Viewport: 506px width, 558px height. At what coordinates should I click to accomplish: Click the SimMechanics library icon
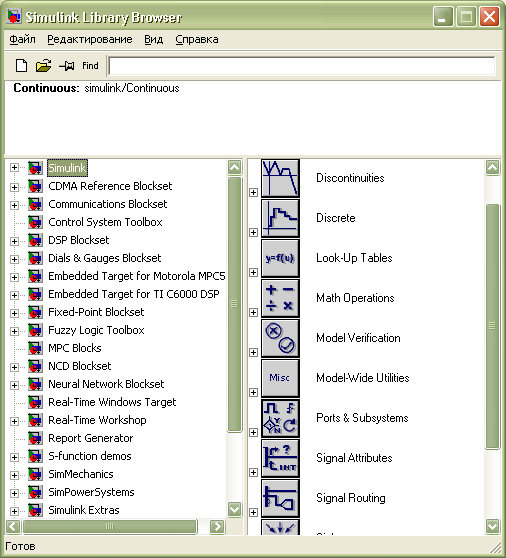click(x=36, y=474)
